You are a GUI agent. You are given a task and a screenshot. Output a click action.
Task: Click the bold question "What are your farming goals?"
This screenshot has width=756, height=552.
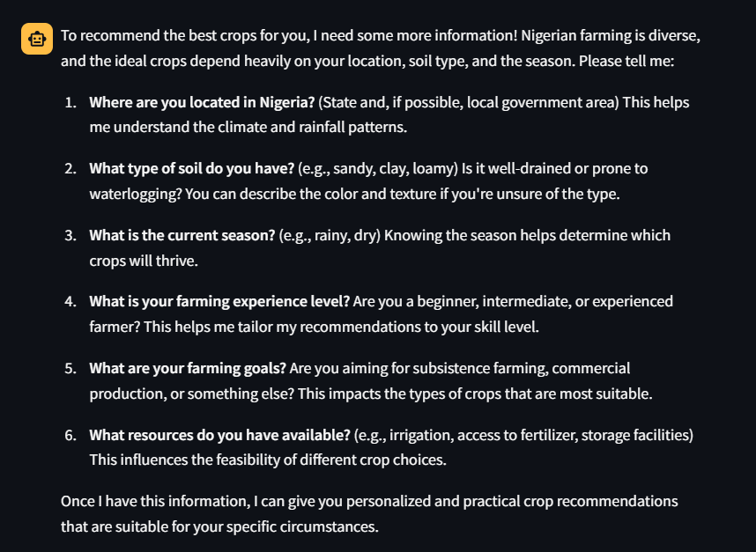187,368
